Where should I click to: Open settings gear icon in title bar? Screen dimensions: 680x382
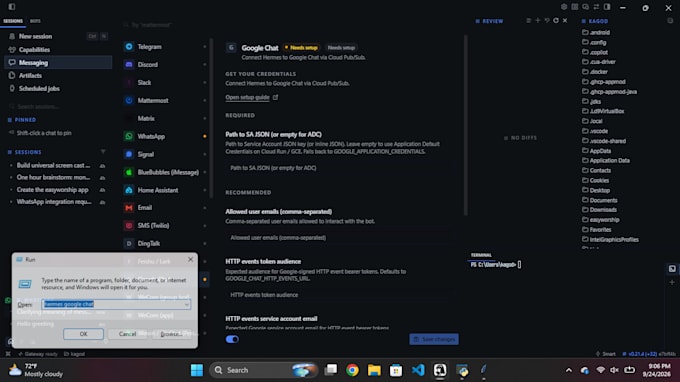pos(564,7)
